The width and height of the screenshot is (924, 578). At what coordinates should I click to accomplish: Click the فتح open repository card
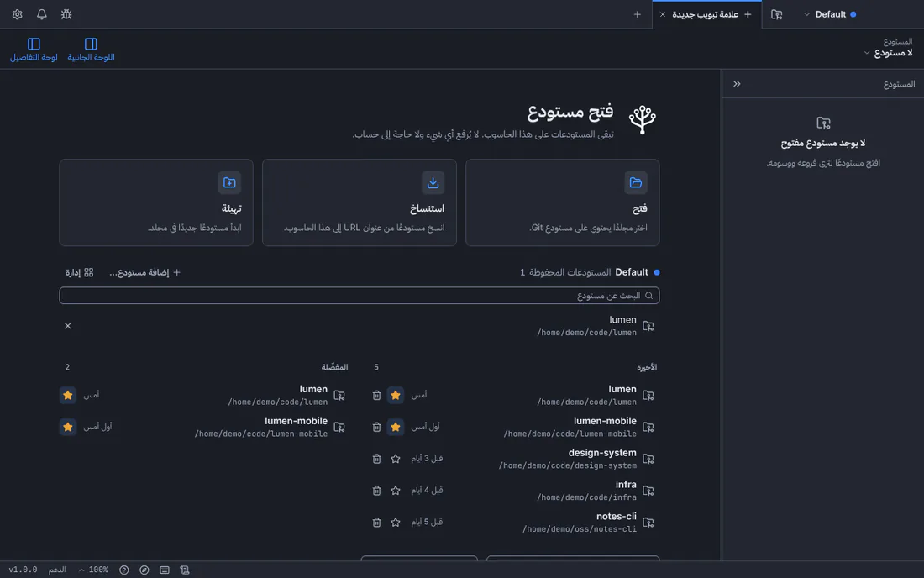562,202
